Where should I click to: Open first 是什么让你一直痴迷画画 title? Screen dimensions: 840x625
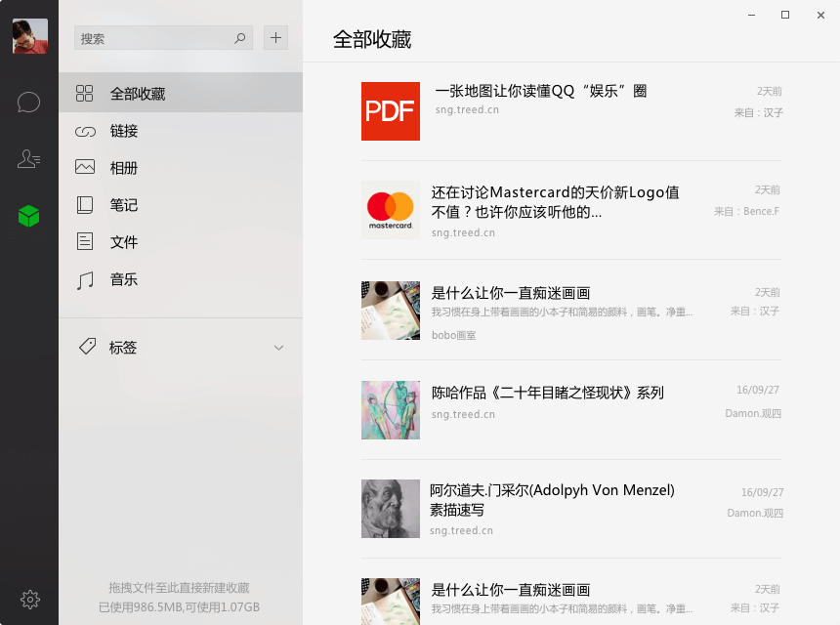(x=511, y=293)
